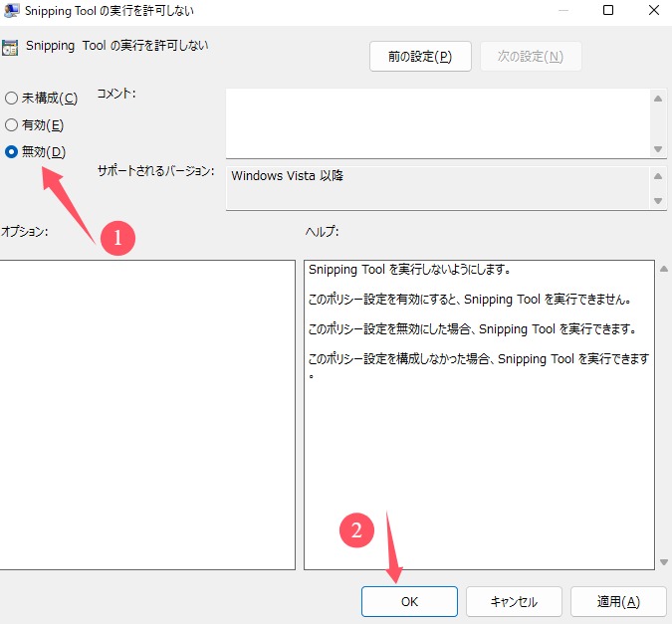672x624 pixels.
Task: Click the policy setting icon beside heading
Action: click(x=10, y=47)
